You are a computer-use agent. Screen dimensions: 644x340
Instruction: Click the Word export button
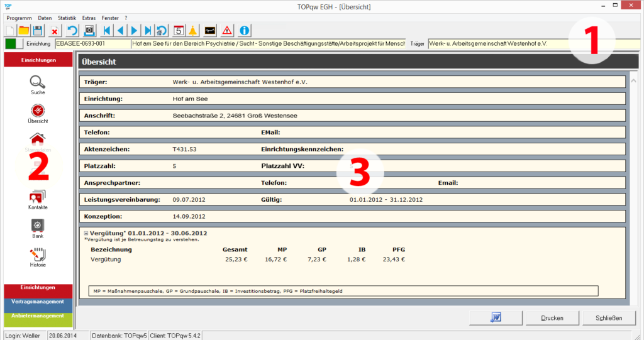(495, 318)
